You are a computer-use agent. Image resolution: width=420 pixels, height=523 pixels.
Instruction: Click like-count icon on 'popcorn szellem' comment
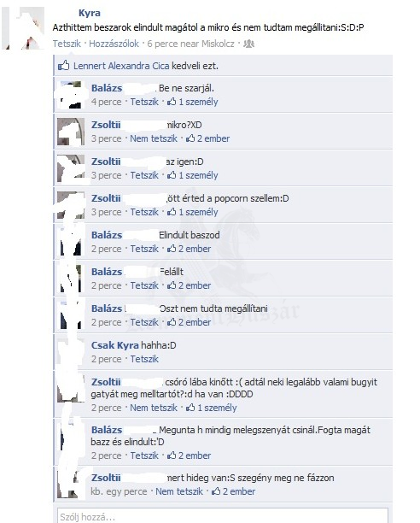click(x=172, y=212)
